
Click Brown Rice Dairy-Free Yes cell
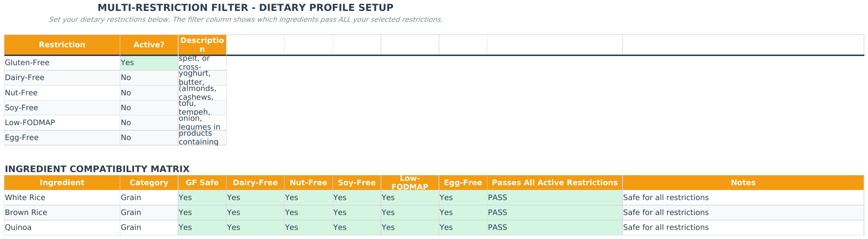tap(255, 212)
